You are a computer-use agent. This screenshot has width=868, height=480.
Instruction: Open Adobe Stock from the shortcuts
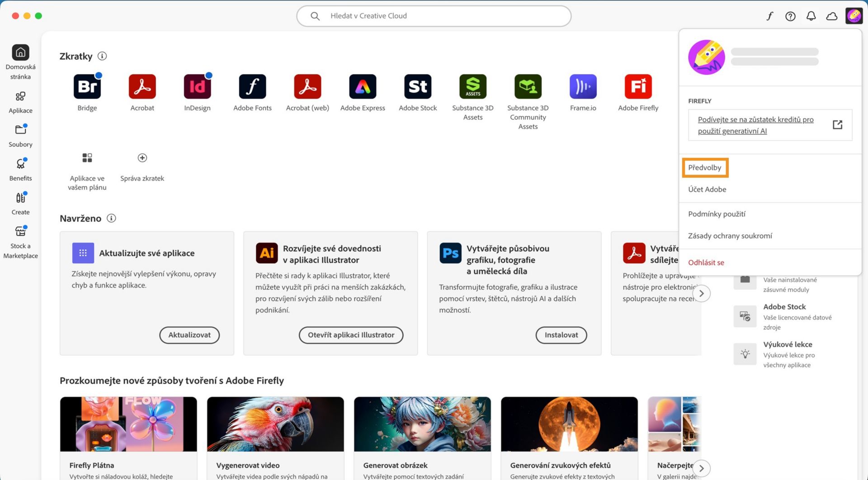417,86
